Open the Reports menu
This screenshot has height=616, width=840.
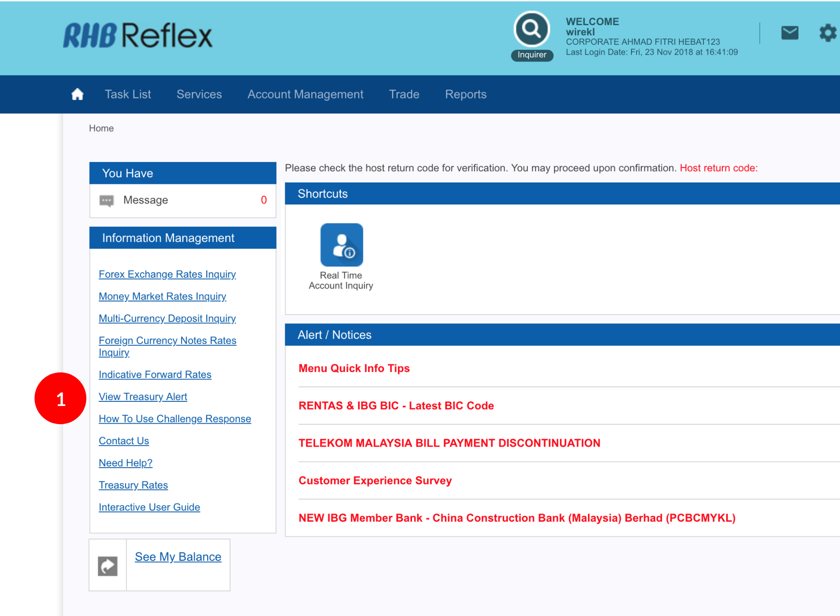point(466,94)
